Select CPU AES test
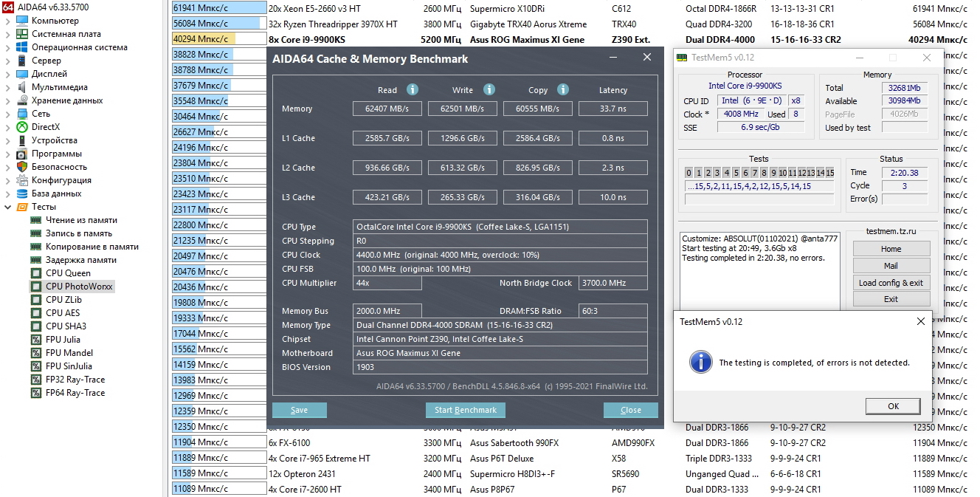Image resolution: width=980 pixels, height=497 pixels. 63,313
